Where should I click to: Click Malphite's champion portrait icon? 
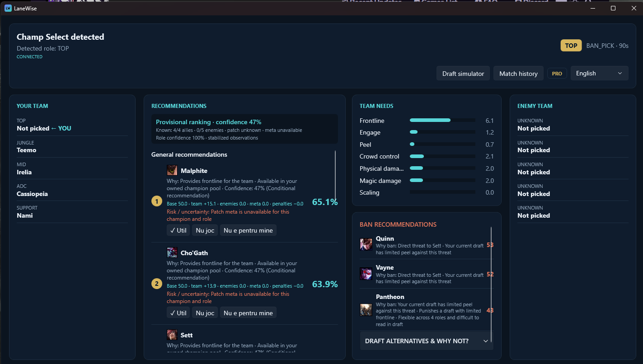point(172,170)
